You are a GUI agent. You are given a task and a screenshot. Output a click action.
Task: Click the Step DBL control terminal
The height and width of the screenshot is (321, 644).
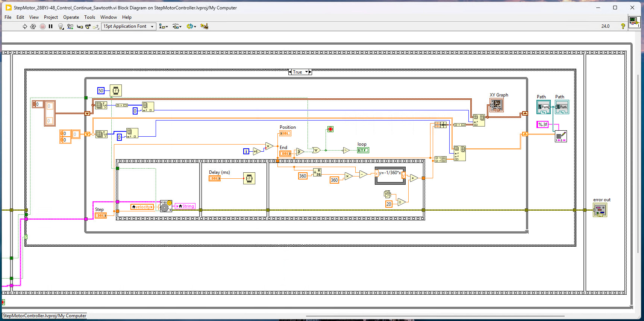(101, 216)
